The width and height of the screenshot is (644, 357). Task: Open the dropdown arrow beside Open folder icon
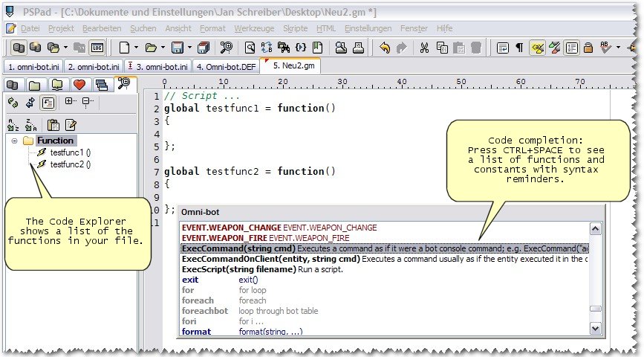[x=163, y=48]
